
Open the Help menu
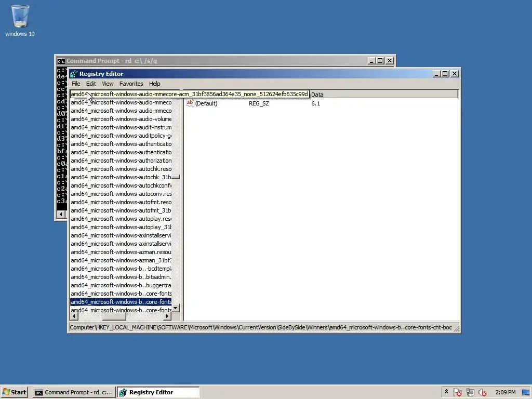point(154,84)
